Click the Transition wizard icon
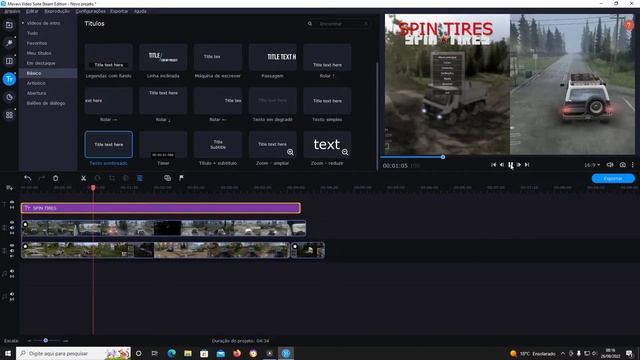 coord(167,178)
